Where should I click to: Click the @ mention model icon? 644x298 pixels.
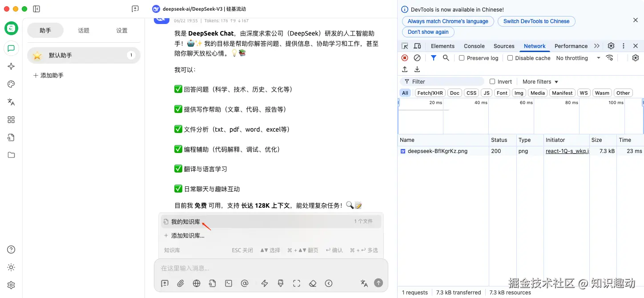[x=244, y=283]
